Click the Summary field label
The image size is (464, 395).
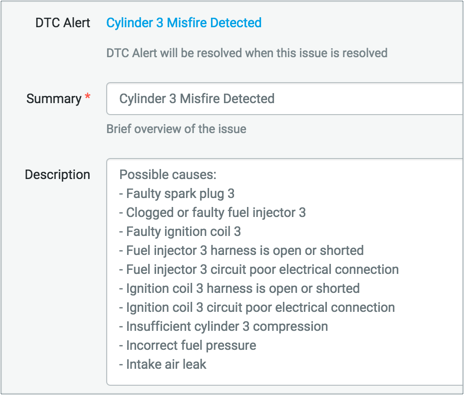[54, 99]
